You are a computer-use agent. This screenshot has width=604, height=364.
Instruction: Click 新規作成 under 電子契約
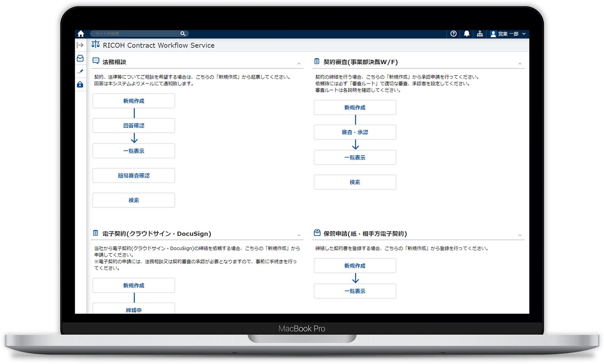click(x=134, y=285)
